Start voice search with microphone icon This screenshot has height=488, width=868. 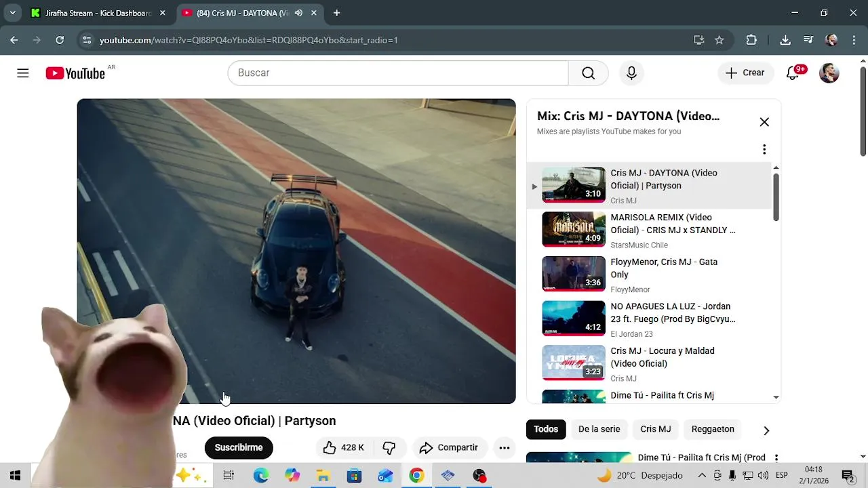(631, 73)
